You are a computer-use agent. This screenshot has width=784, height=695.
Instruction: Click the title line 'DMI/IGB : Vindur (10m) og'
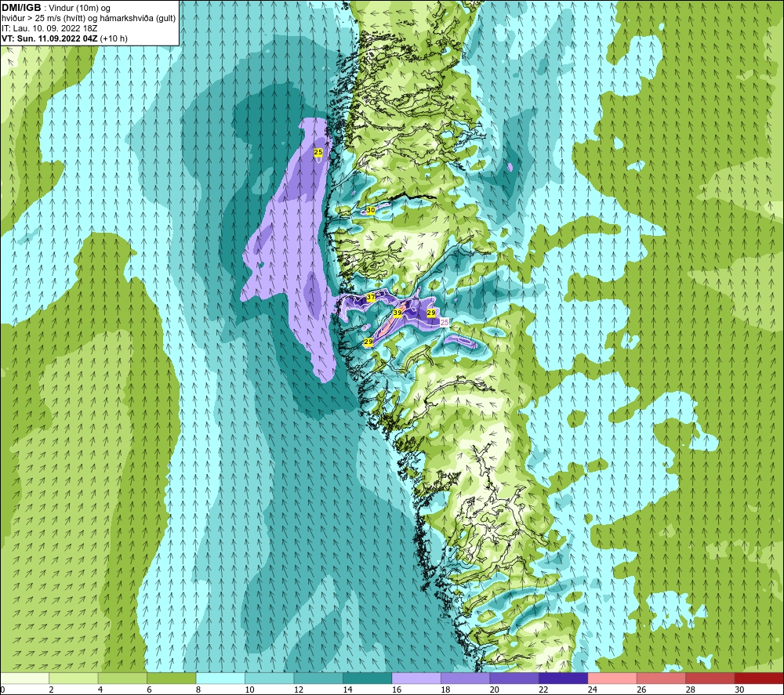pyautogui.click(x=56, y=8)
